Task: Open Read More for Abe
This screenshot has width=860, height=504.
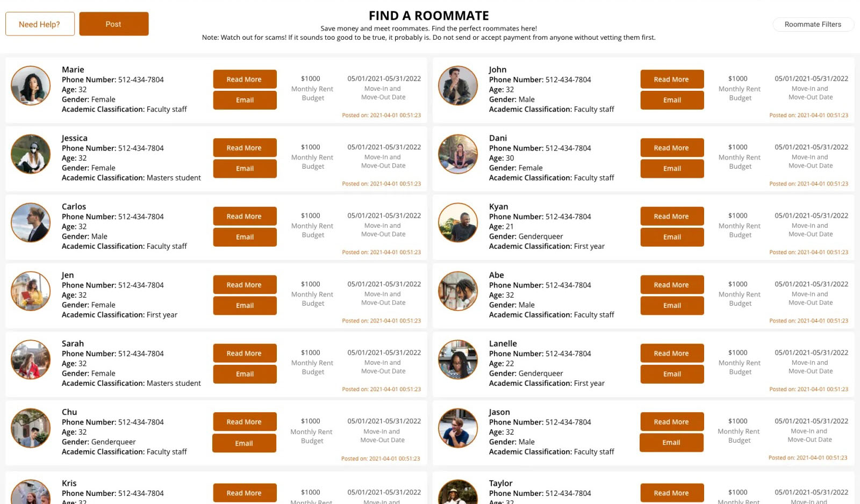Action: coord(672,285)
